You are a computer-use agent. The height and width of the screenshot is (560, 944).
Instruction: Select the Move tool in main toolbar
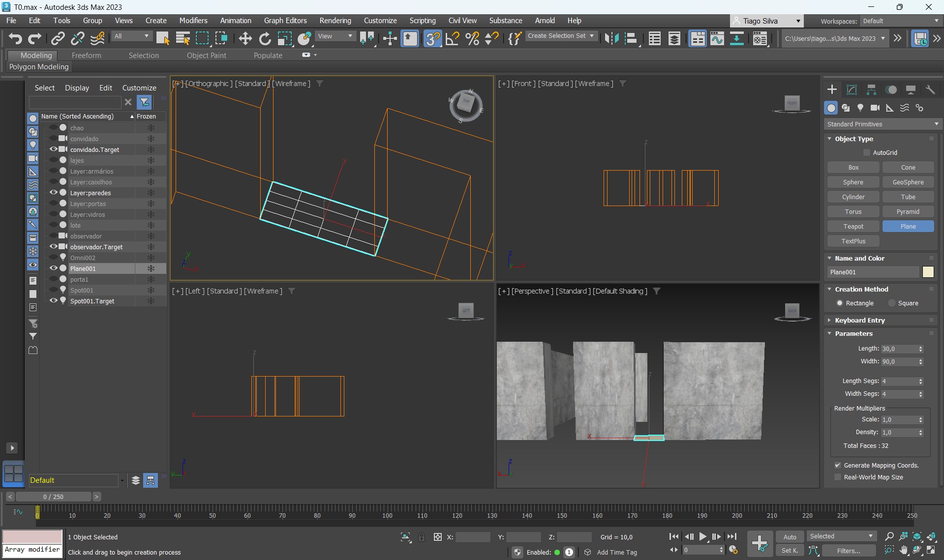(245, 38)
